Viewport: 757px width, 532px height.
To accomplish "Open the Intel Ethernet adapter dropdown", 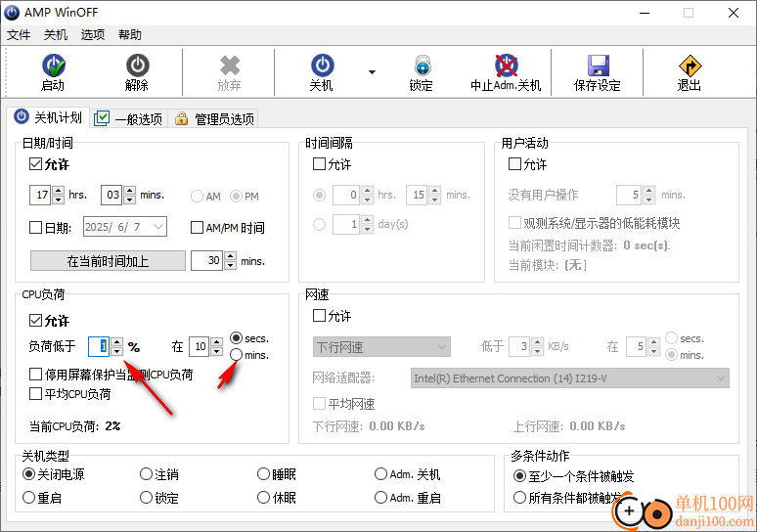I will click(569, 378).
